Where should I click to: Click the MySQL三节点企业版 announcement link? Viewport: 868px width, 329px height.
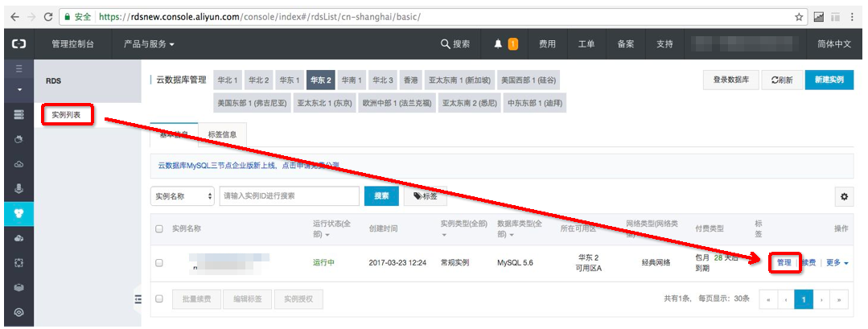tap(249, 166)
